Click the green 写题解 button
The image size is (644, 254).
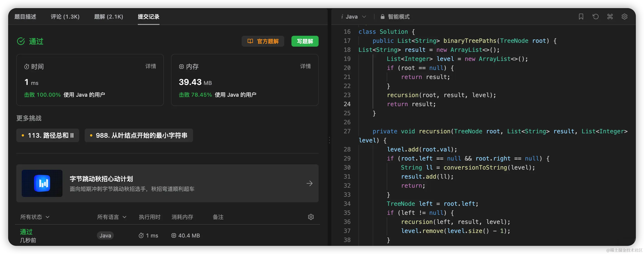[305, 41]
